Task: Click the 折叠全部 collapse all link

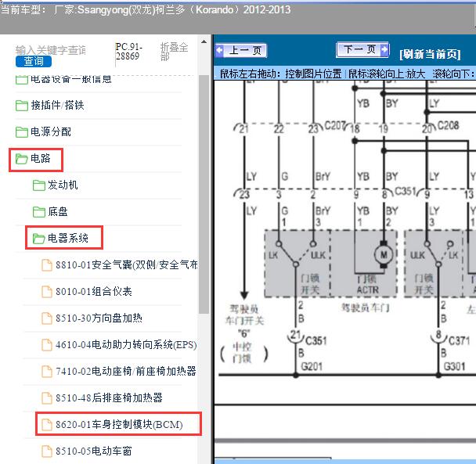Action: coord(174,52)
